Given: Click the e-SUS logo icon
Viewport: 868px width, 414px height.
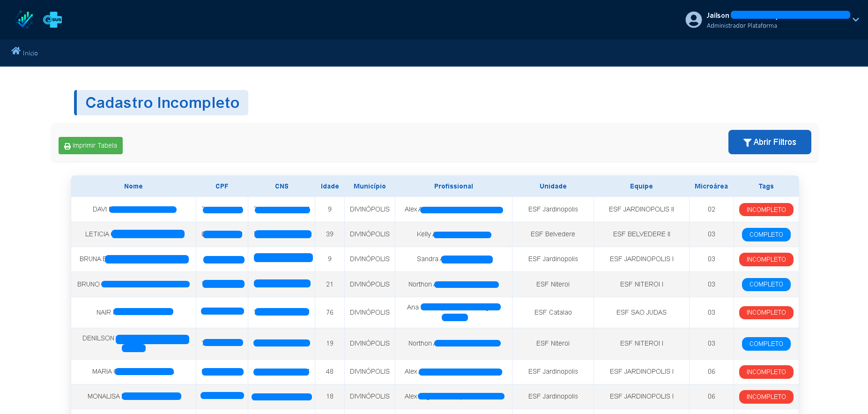Looking at the screenshot, I should pyautogui.click(x=52, y=19).
